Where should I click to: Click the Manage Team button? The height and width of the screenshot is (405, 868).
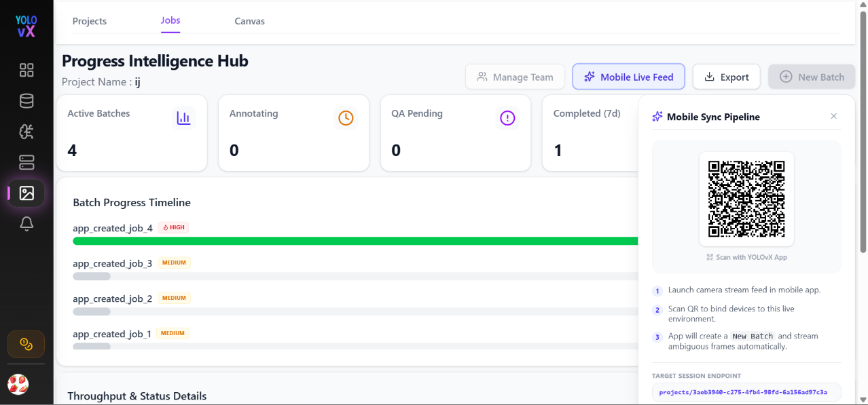click(515, 77)
